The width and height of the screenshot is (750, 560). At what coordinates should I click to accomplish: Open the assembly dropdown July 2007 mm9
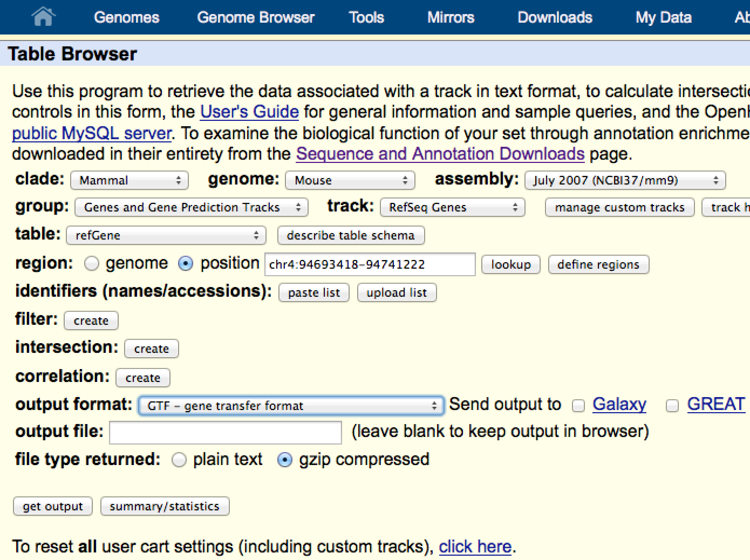pos(625,180)
